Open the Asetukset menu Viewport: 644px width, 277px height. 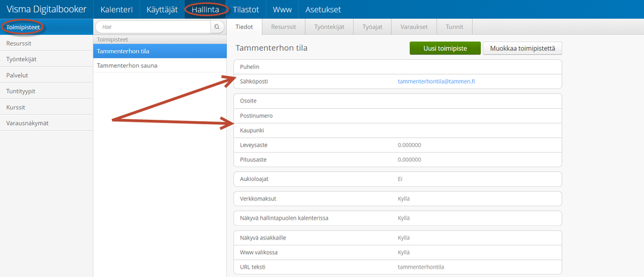point(323,10)
